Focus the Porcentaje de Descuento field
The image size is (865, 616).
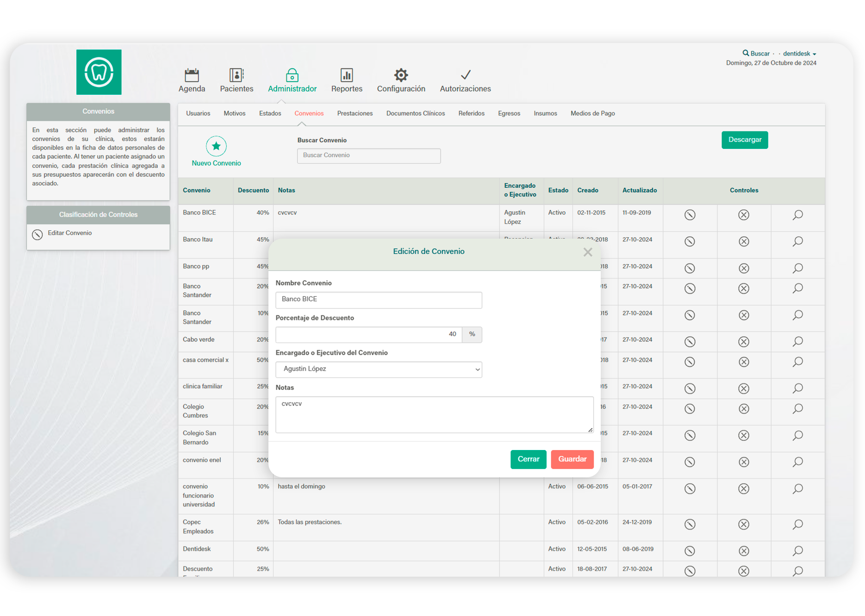tap(368, 334)
